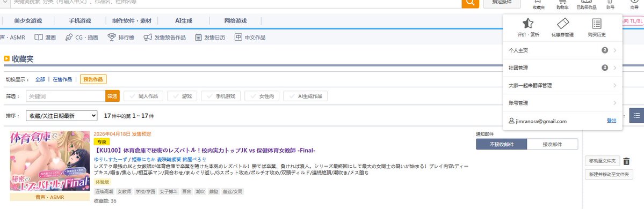Expand 大家一起来翻译管理 menu entry
The width and height of the screenshot is (644, 209).
[562, 86]
